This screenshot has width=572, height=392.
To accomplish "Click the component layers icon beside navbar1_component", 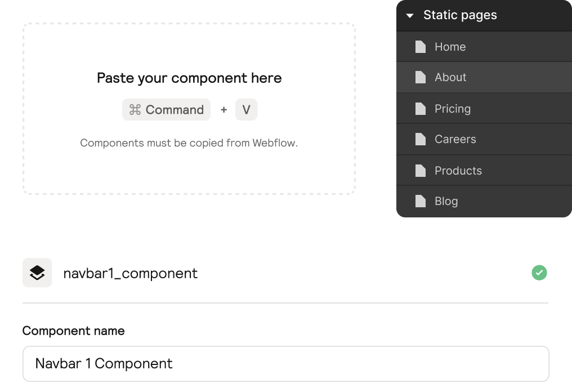I will pyautogui.click(x=37, y=273).
